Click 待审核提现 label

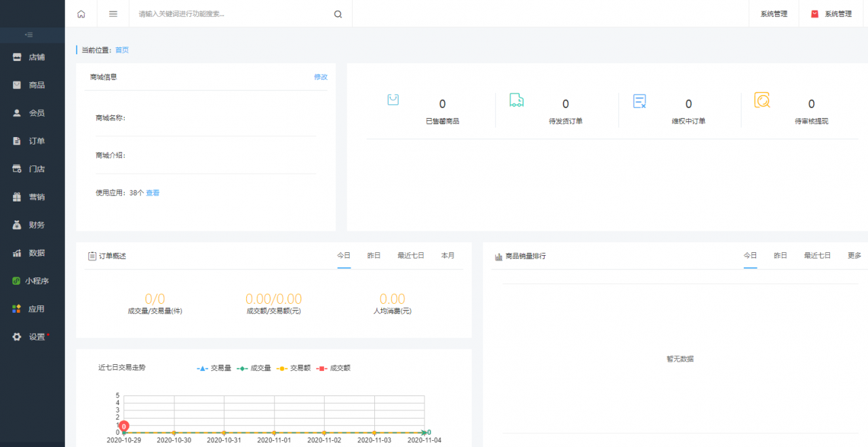tap(811, 121)
